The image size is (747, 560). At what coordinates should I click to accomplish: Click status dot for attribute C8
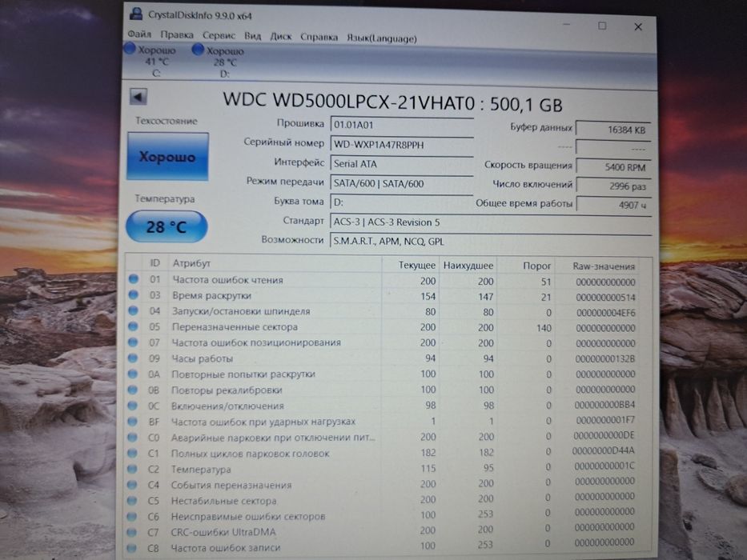[x=132, y=548]
